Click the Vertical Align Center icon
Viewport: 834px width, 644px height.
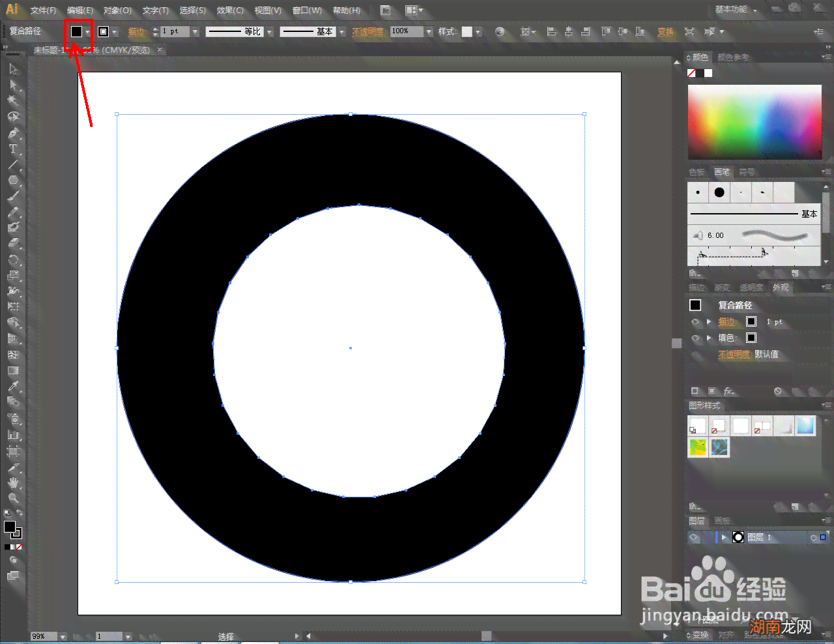(x=624, y=31)
